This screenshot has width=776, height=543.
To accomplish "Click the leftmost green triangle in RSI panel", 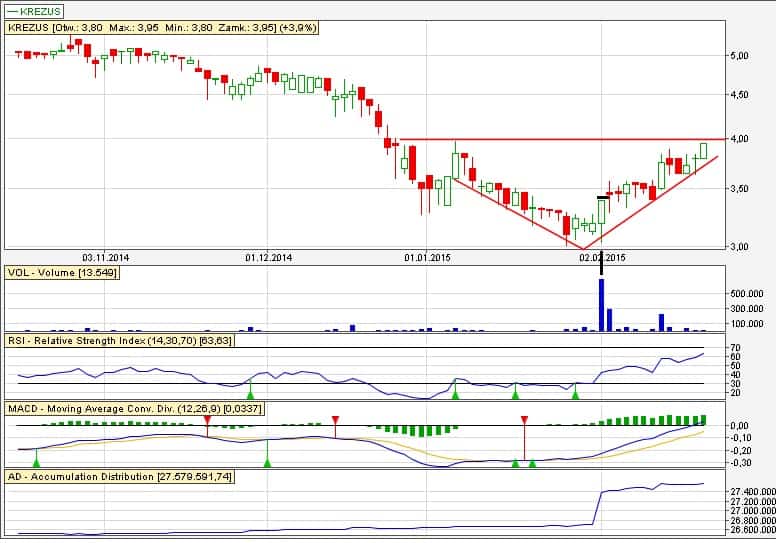I will pos(250,395).
